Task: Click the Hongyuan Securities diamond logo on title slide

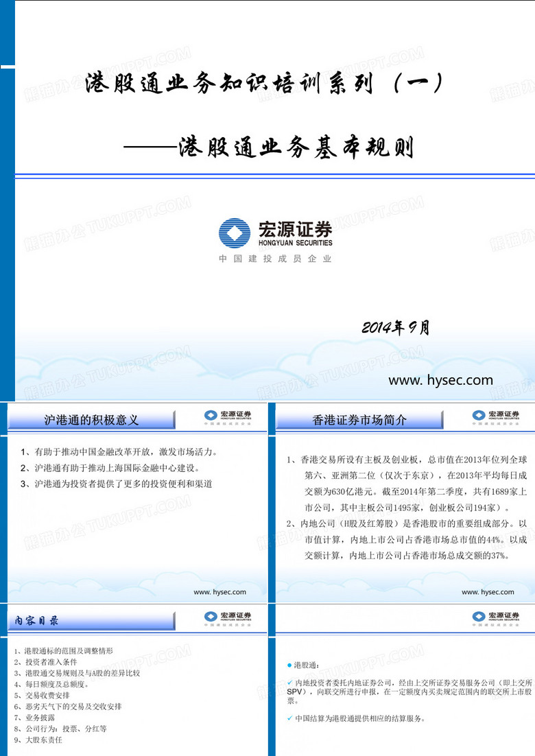Action: click(235, 233)
